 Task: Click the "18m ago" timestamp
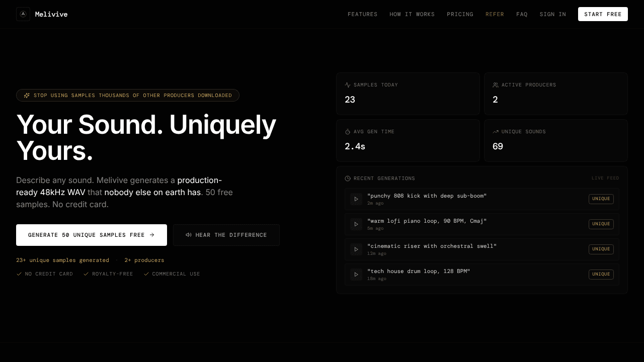(377, 279)
